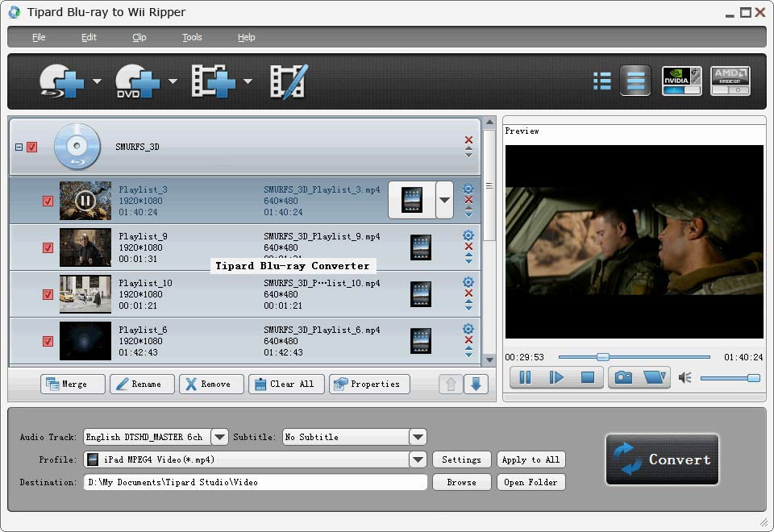Open the Profile dropdown
Viewport: 774px width, 532px height.
coord(418,459)
